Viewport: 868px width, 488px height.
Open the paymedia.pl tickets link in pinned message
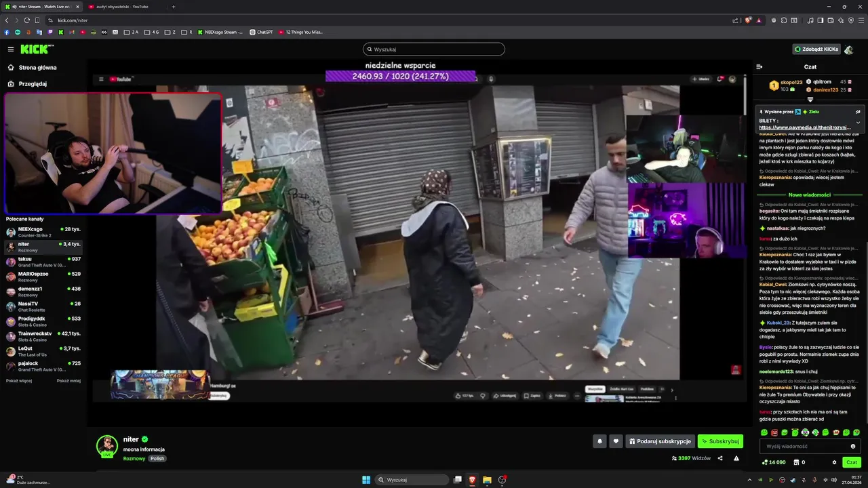[x=804, y=127]
